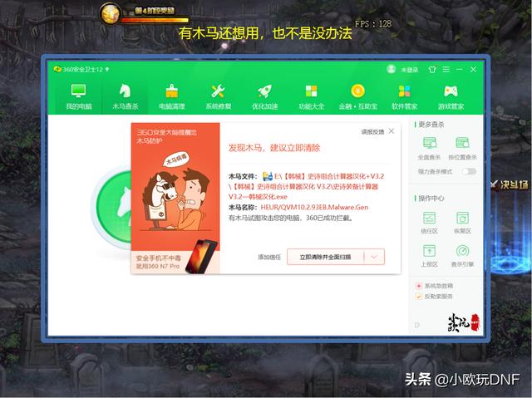Open dropdown arrow beside 立即清除并全面扫描
This screenshot has width=532, height=398.
(x=374, y=257)
